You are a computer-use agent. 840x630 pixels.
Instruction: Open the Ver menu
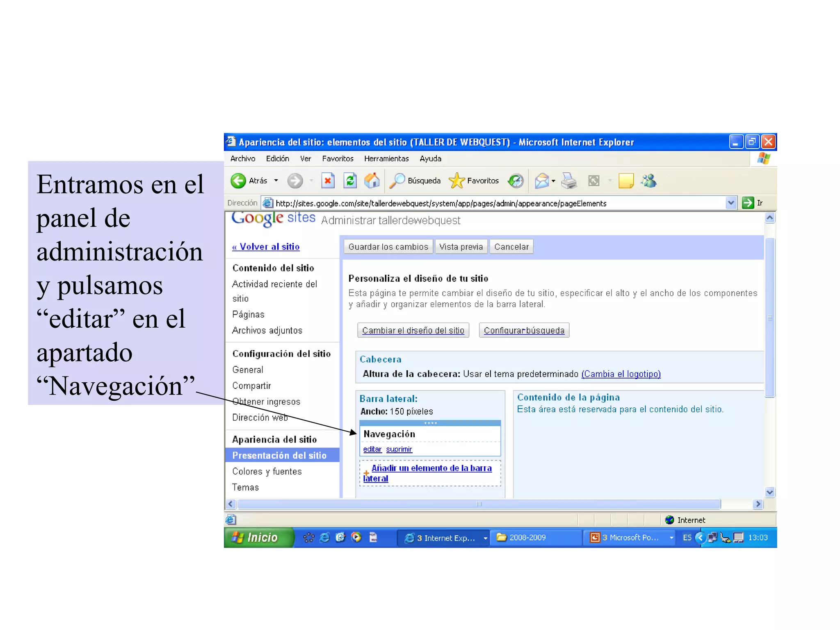[306, 159]
